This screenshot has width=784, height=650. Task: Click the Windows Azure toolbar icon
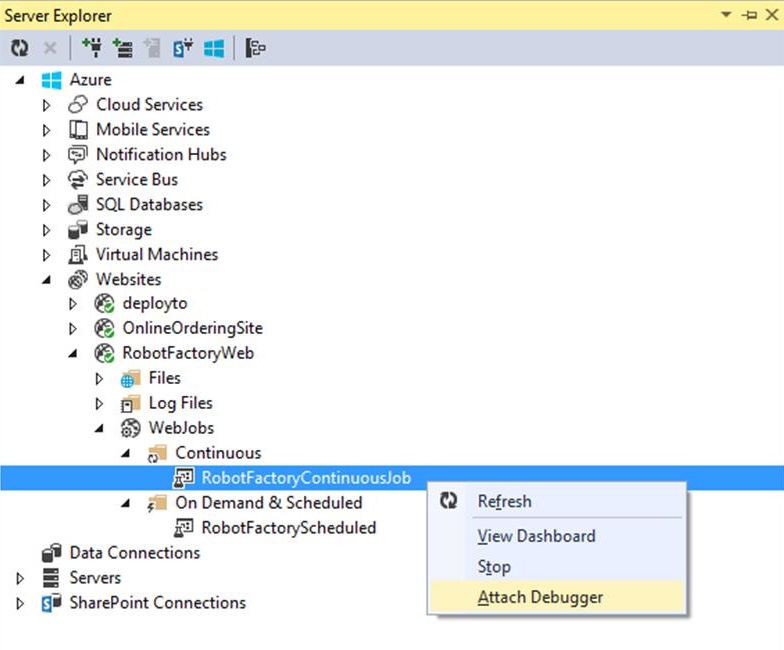214,48
